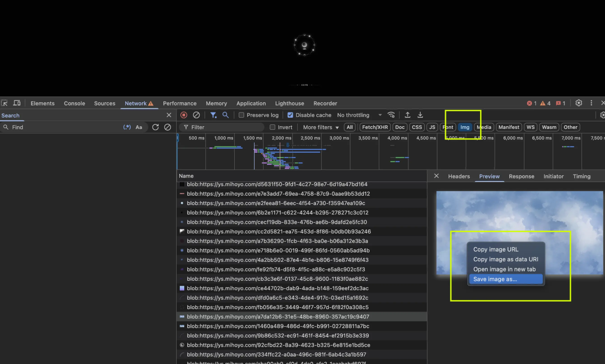
Task: Filter by Other requests
Action: coord(570,127)
